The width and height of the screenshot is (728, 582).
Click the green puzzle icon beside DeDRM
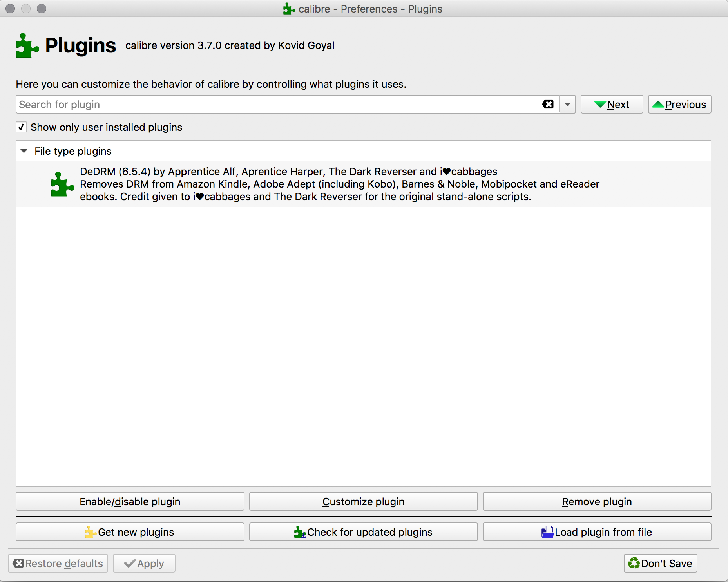(62, 184)
